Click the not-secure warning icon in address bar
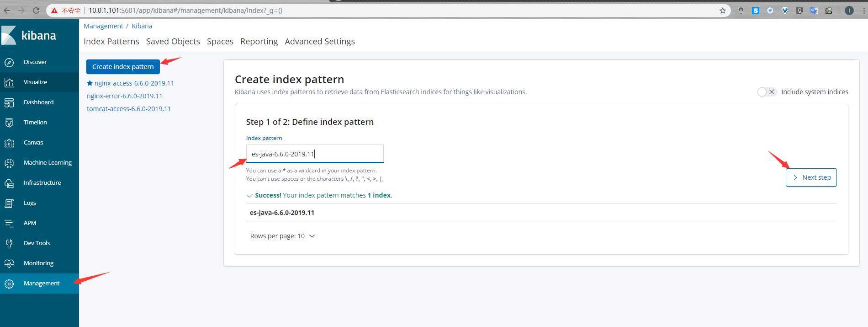Viewport: 868px width, 327px height. click(54, 10)
